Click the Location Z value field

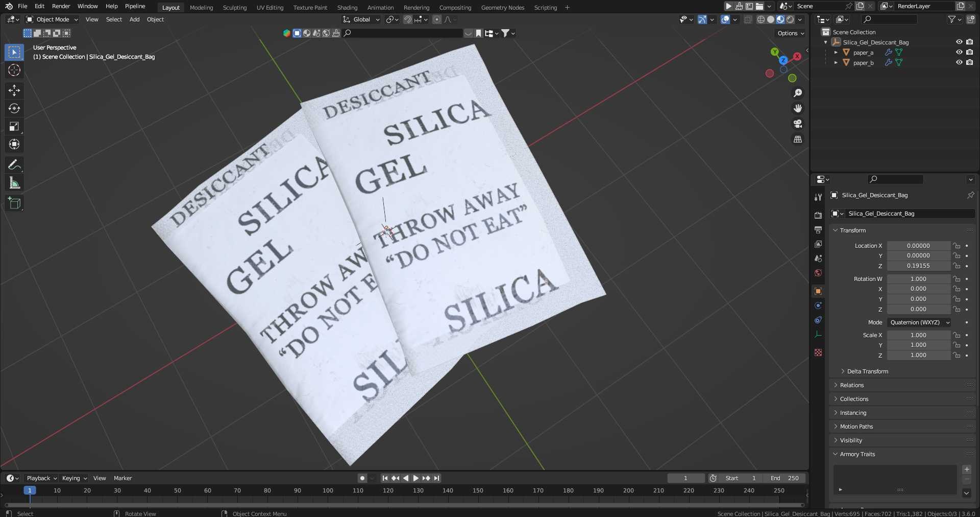(x=918, y=266)
